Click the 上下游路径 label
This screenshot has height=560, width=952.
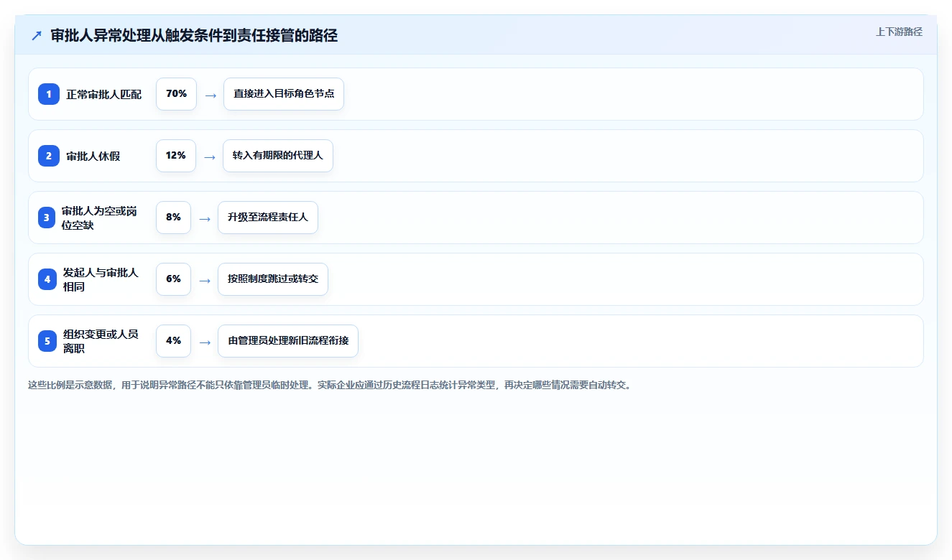coord(899,32)
